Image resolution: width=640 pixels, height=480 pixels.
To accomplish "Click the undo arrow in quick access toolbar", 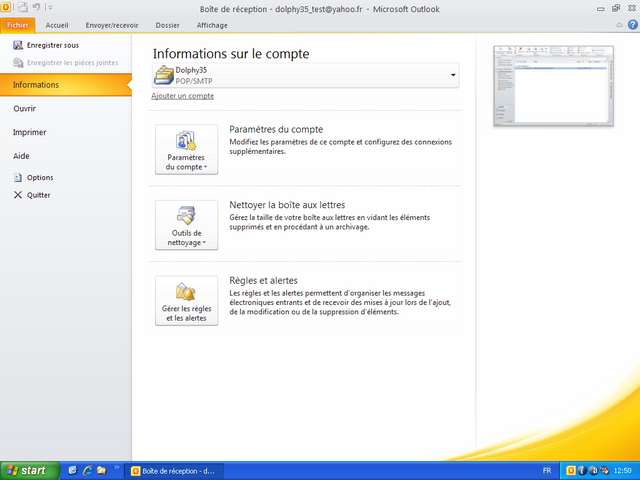I will point(36,7).
